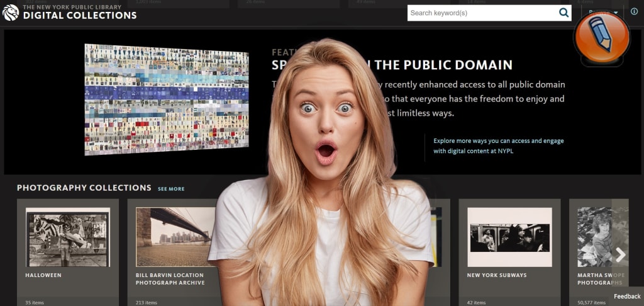
Task: Click the '35 items' count
Action: [x=35, y=303]
